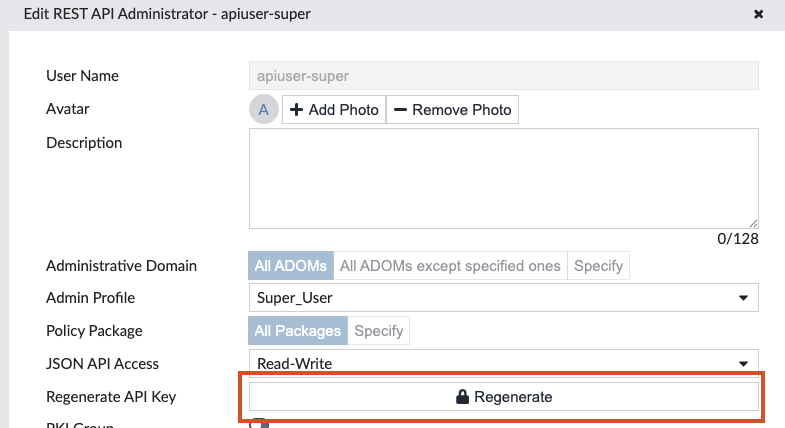Click the Description textarea resize grip
Screen dimensions: 785x428
(x=753, y=224)
